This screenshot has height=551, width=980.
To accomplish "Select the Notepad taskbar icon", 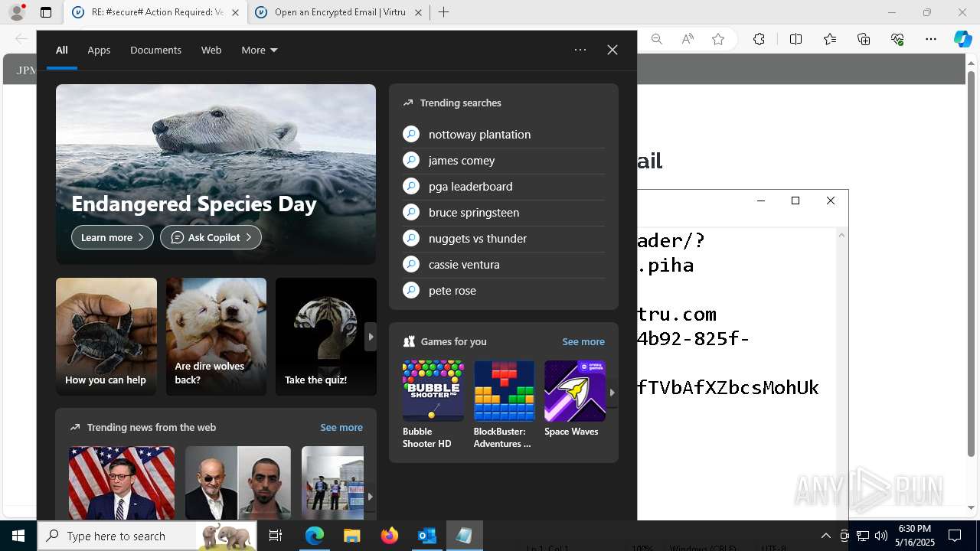I will [464, 536].
